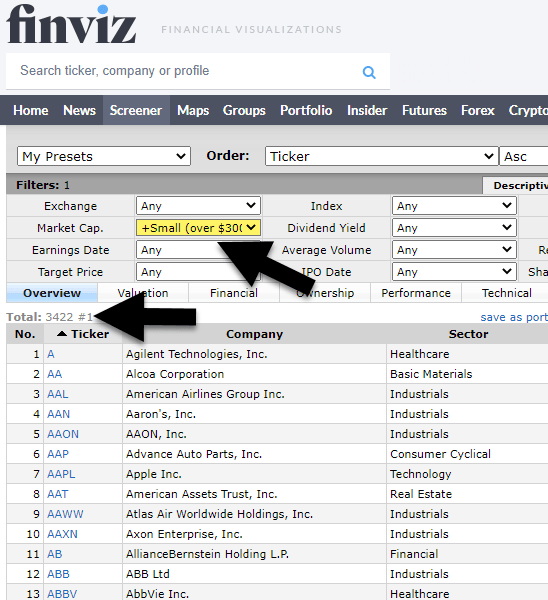Expand the Average Volume filter dropdown
Screen dimensions: 548x600
coord(454,250)
